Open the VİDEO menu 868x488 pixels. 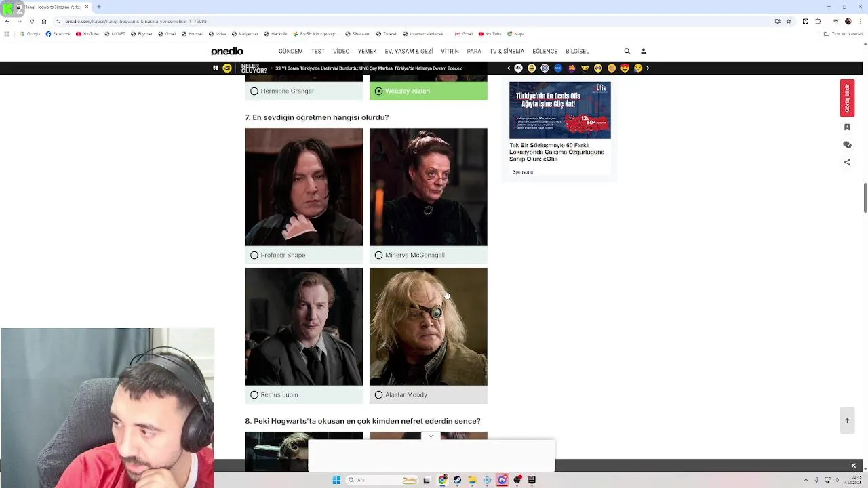[x=341, y=52]
